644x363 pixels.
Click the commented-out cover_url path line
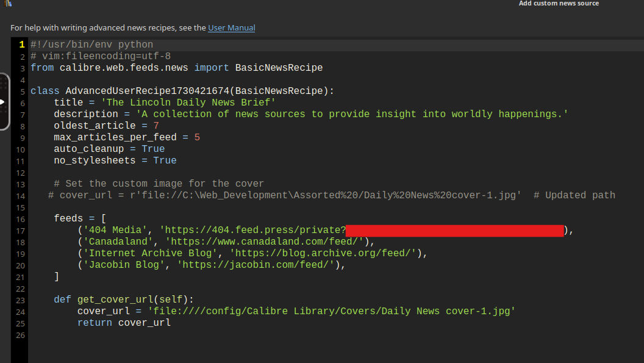[x=285, y=195]
